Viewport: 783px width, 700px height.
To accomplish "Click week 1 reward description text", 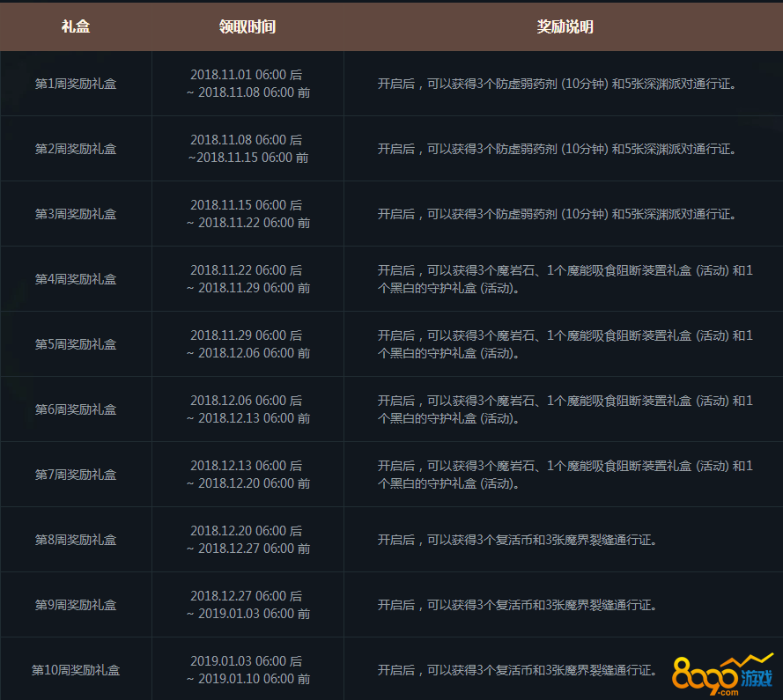I will pyautogui.click(x=557, y=84).
